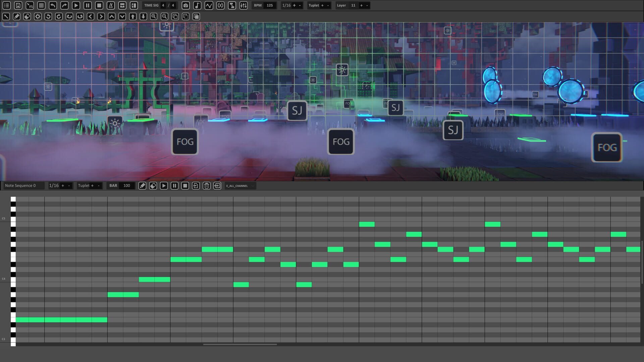Toggle the grid display icon

point(41,5)
